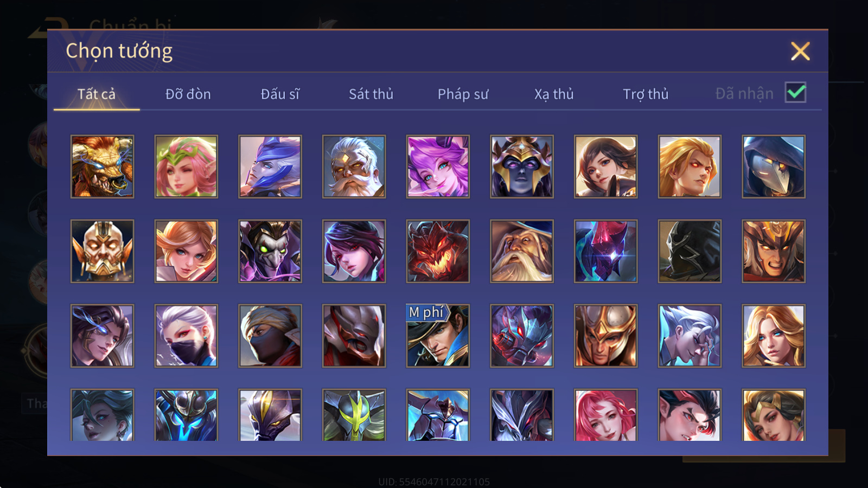
Task: Pick the hero marked 'M phí'
Action: (438, 336)
